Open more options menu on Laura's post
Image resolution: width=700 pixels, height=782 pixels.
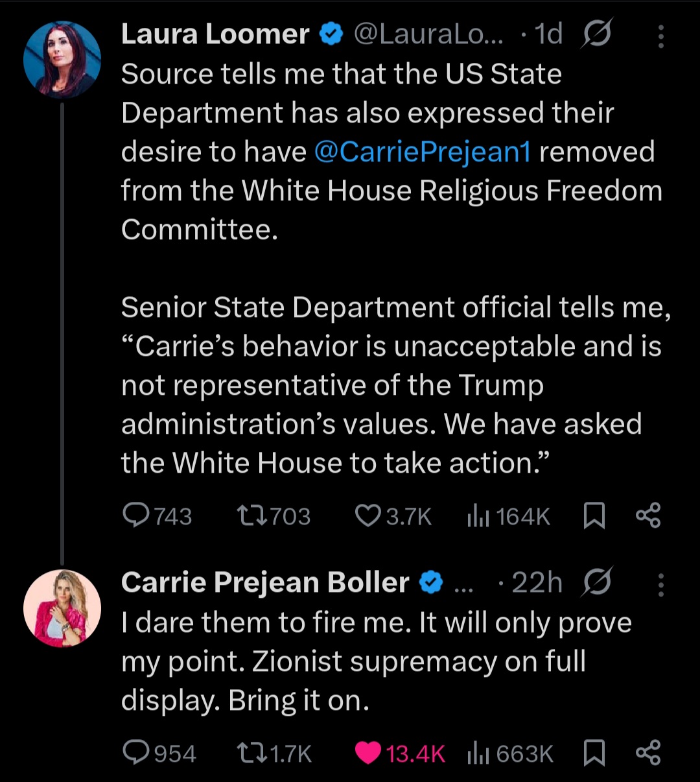tap(660, 36)
